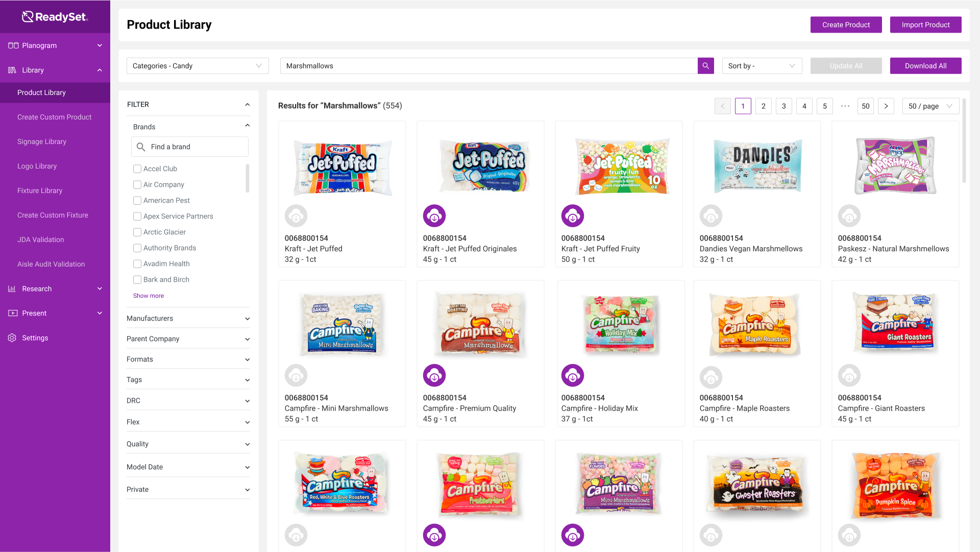Toggle the Bark and Birch checkbox
Image resolution: width=980 pixels, height=552 pixels.
(x=137, y=280)
